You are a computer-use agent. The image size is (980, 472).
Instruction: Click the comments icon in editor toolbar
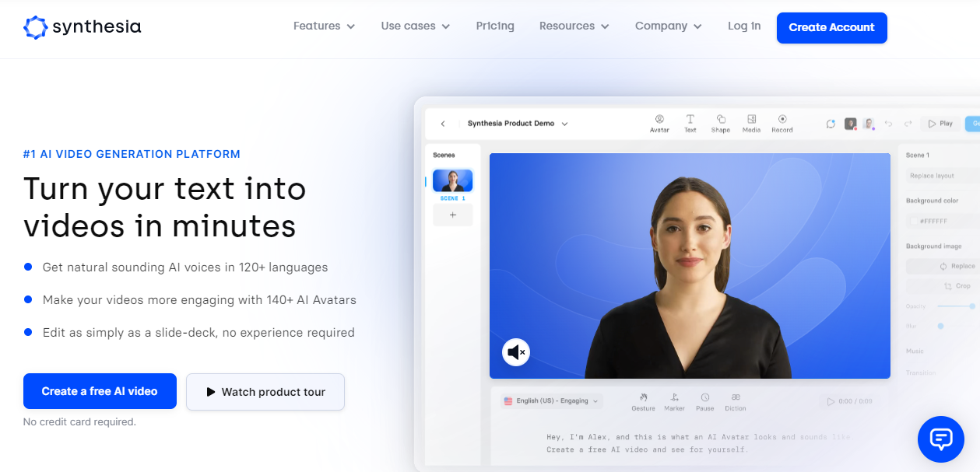[831, 124]
